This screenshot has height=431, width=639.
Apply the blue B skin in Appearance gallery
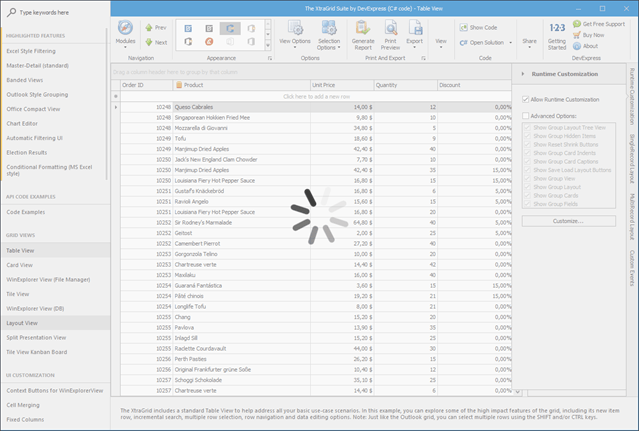(188, 29)
